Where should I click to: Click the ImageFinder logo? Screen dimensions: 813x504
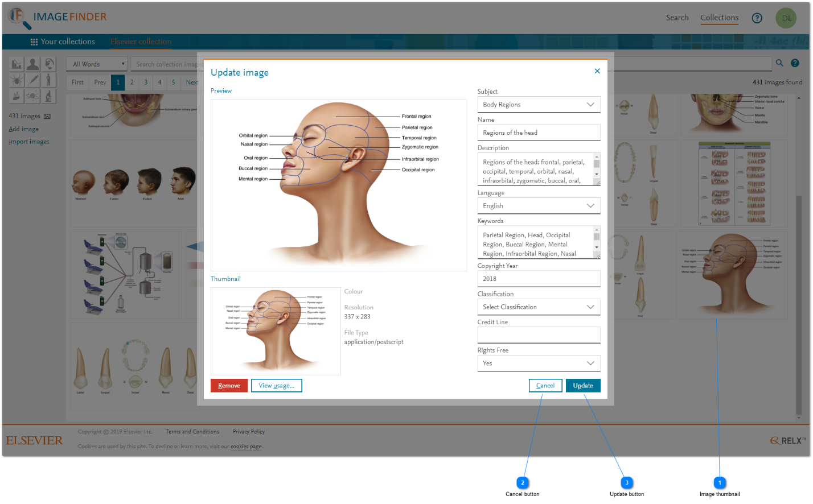pos(57,18)
